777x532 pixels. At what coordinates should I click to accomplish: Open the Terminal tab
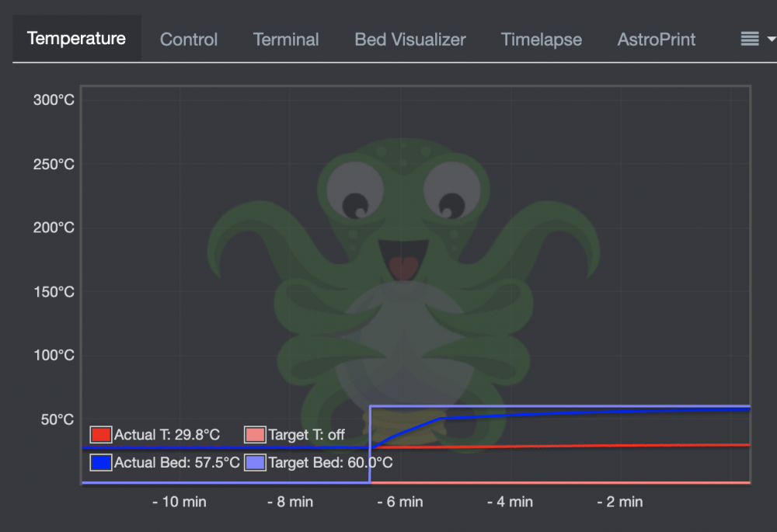point(286,40)
